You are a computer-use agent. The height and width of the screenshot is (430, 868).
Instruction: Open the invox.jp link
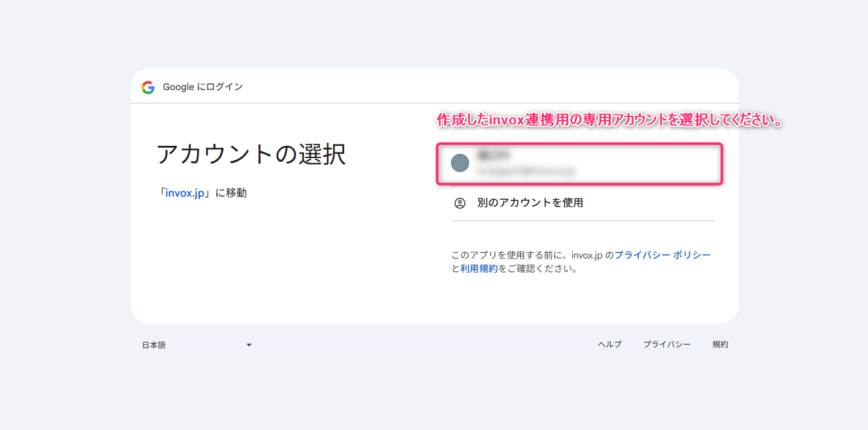184,193
